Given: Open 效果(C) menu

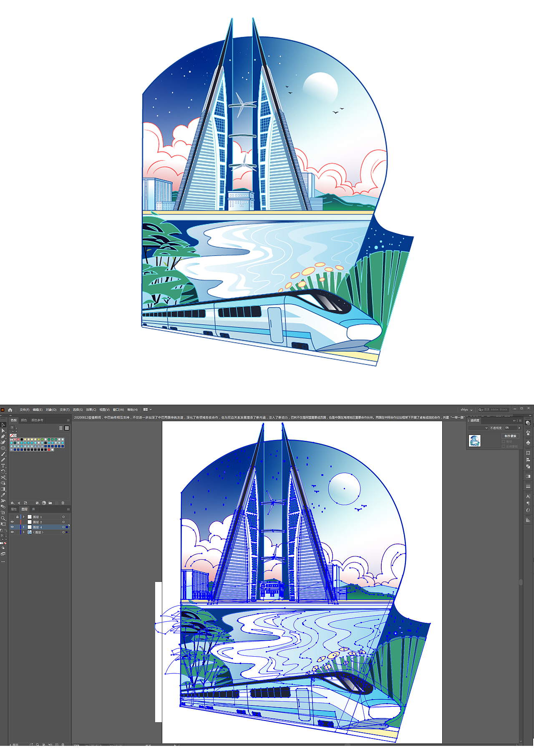Looking at the screenshot, I should [91, 410].
